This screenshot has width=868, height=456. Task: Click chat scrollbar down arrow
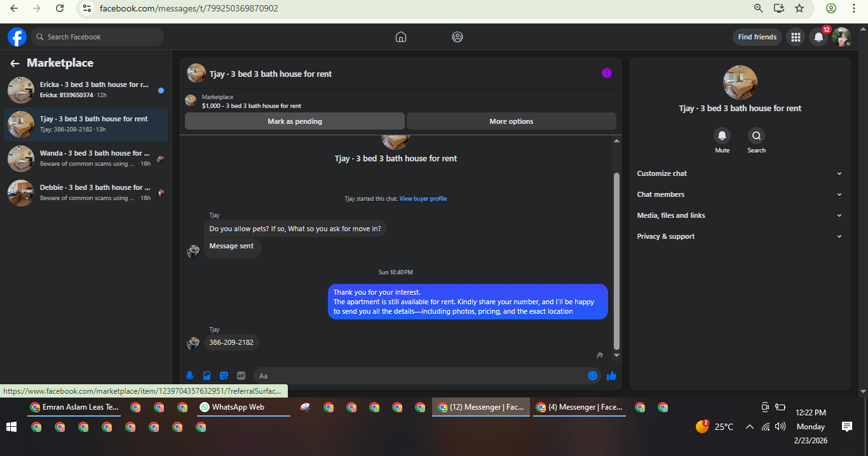pos(616,355)
